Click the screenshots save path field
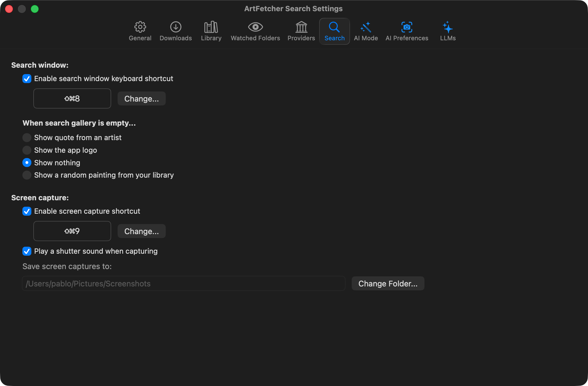588x386 pixels. (x=184, y=283)
